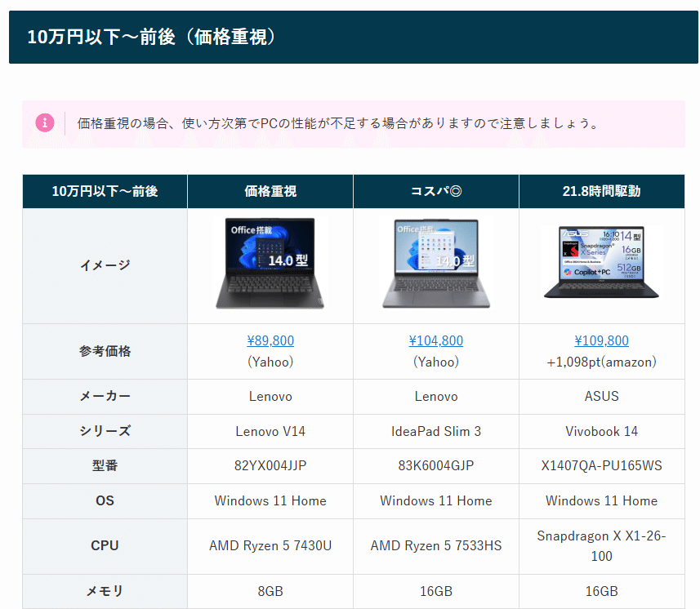Select the 10万円以下～前後 table header cell
700x609 pixels.
coord(105,191)
